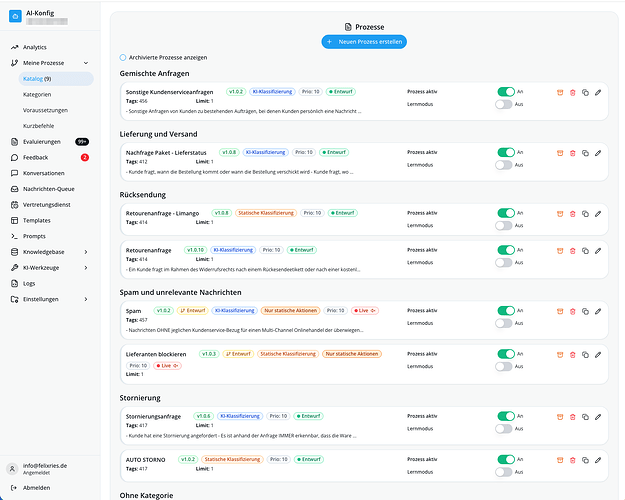Screen dimensions: 625x500
Task: Archive the Retourenanfrage v1.0.10 process
Action: (560, 251)
